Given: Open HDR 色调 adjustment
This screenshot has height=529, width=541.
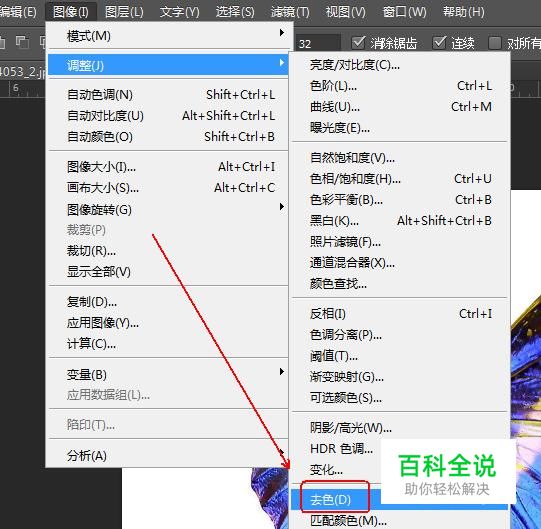Looking at the screenshot, I should pyautogui.click(x=342, y=449).
